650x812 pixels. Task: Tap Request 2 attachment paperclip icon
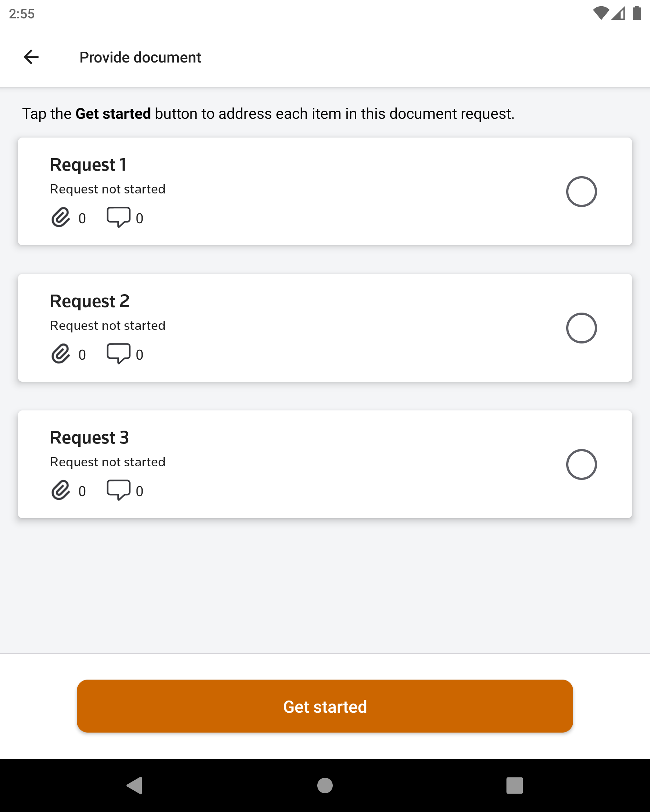[x=61, y=354]
